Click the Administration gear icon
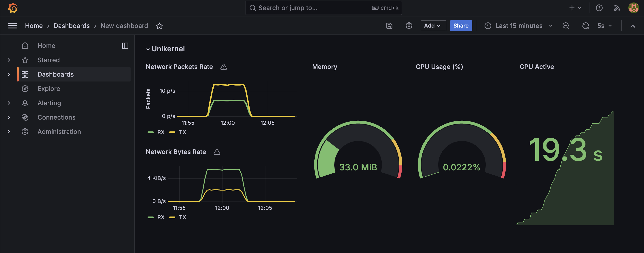This screenshot has width=644, height=253. (25, 132)
